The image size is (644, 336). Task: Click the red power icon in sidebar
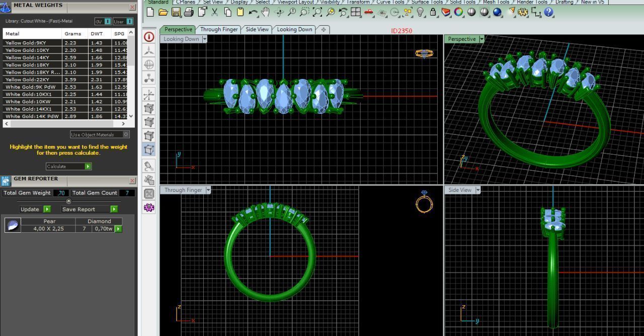click(x=149, y=37)
